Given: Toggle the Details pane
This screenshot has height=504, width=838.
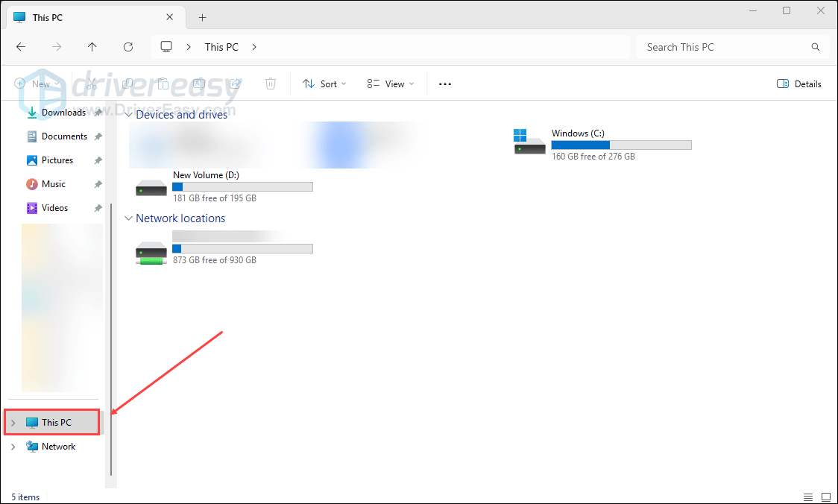Looking at the screenshot, I should (798, 84).
